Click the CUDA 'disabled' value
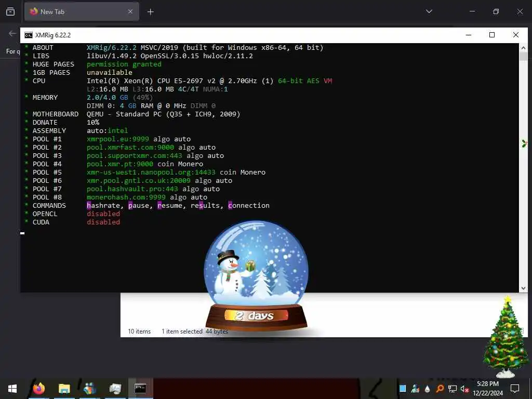 pyautogui.click(x=103, y=222)
